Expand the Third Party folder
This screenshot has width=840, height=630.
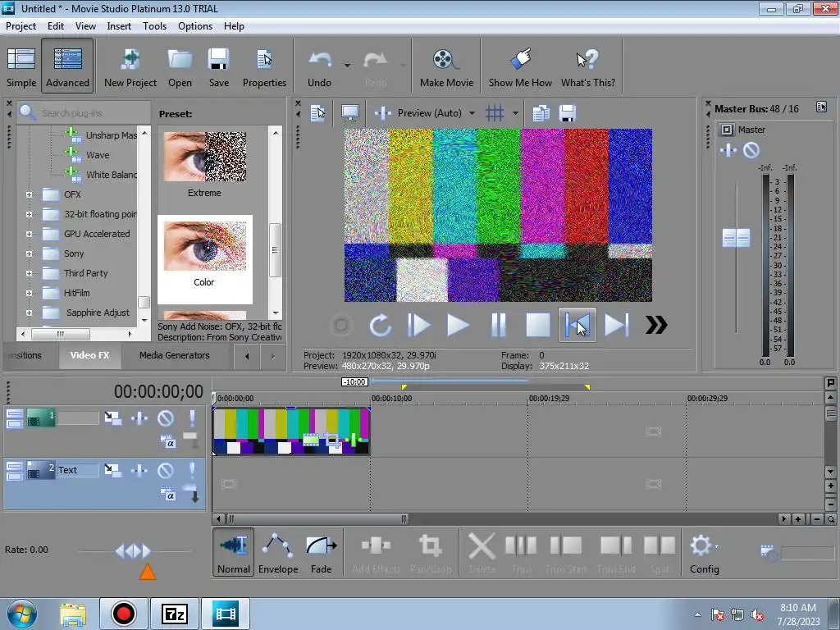[x=29, y=274]
